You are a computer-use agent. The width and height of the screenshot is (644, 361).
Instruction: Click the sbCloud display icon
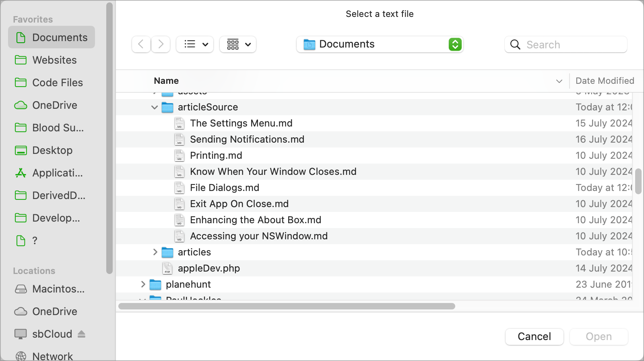click(21, 334)
